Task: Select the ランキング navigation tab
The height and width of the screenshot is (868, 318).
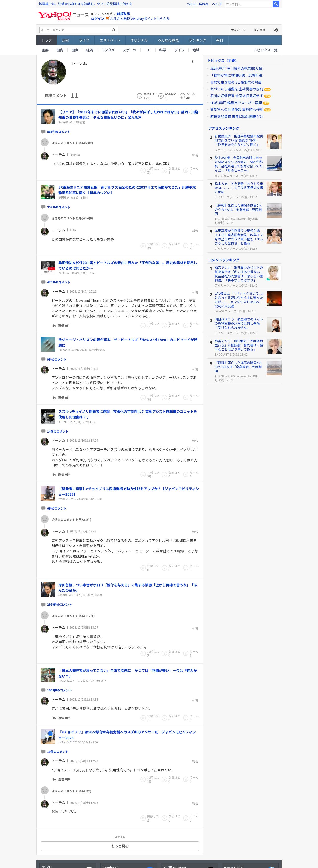Action: [197, 40]
